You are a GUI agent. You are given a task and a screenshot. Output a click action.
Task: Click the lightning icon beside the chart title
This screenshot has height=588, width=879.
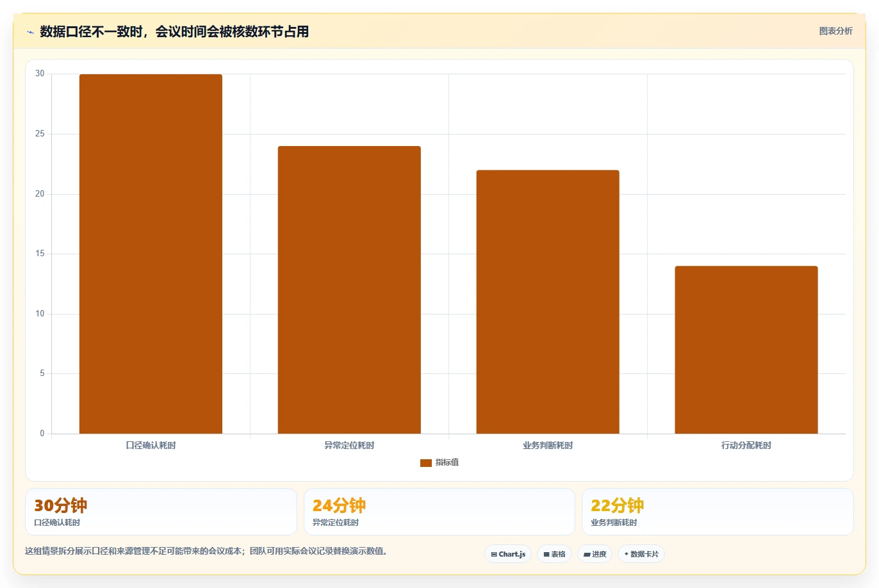[x=30, y=32]
